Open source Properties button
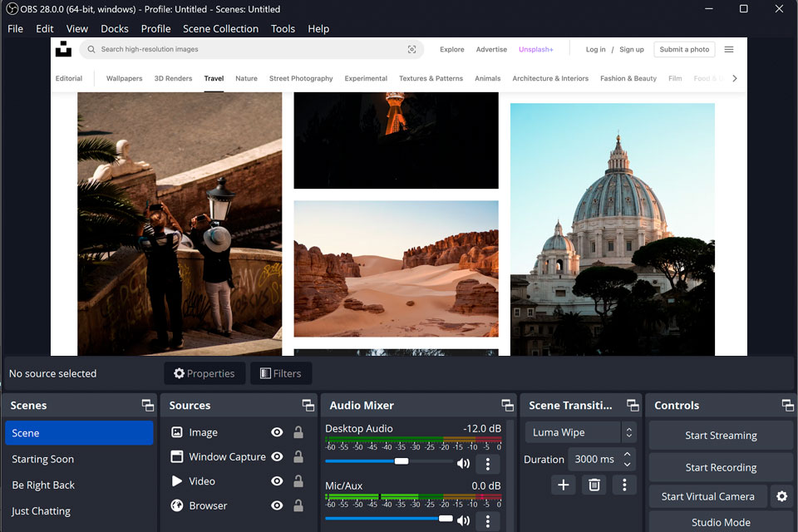798x532 pixels. coord(204,373)
